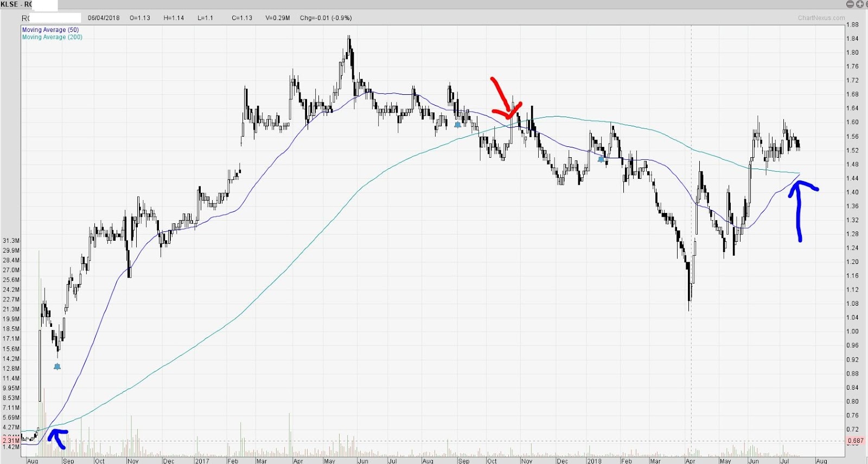The image size is (868, 464).
Task: Click the date value 06/04/2018
Action: pos(104,18)
